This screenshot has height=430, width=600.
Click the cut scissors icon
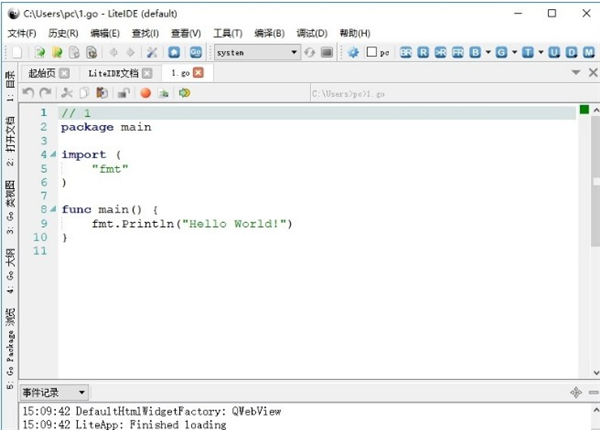point(67,93)
